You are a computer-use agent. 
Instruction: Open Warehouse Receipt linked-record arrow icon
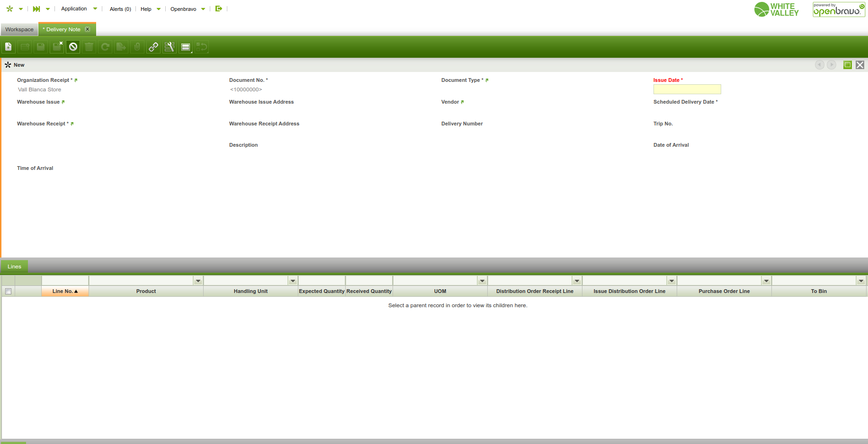[x=72, y=124]
